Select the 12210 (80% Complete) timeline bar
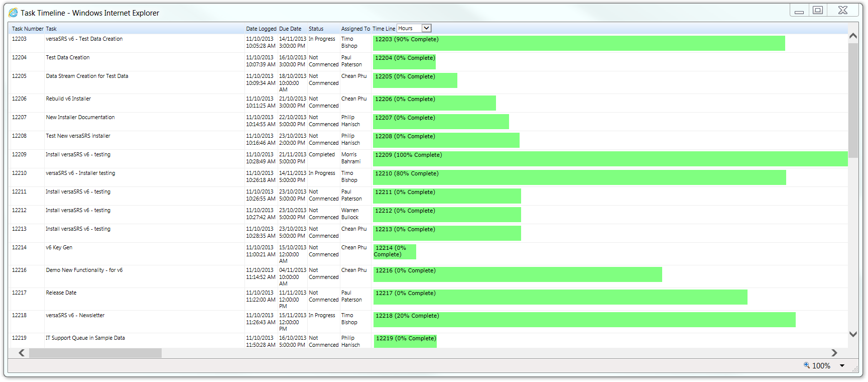This screenshot has width=868, height=382. (x=579, y=177)
